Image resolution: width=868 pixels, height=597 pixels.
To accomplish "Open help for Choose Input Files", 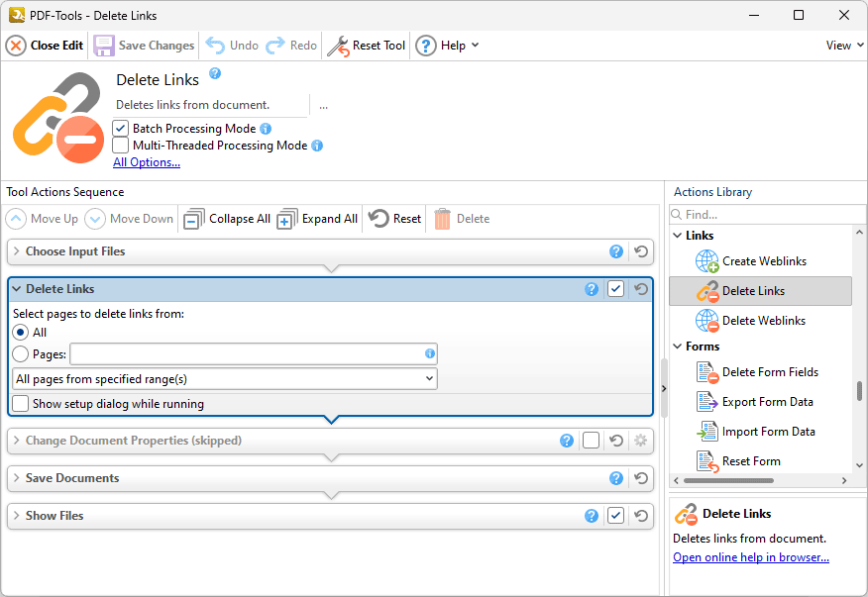I will 616,251.
